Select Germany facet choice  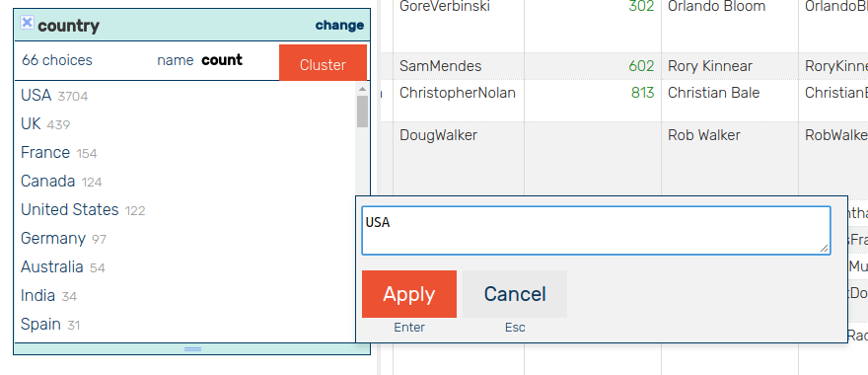point(53,239)
